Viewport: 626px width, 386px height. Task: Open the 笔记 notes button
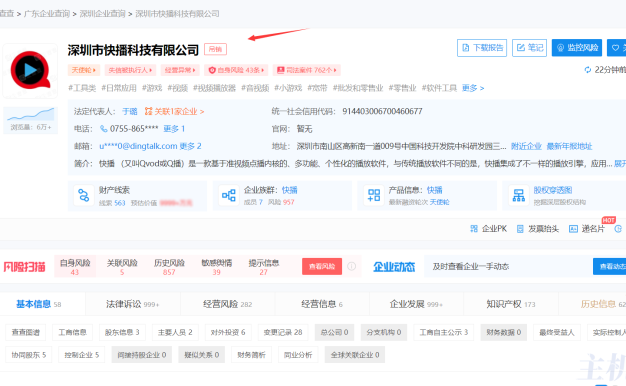(529, 48)
